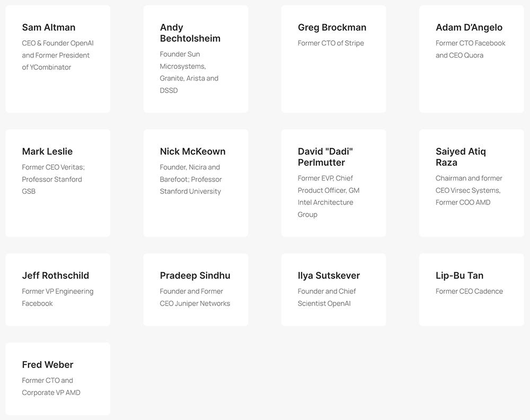Open the Pradeep Sindhu card

(x=196, y=290)
